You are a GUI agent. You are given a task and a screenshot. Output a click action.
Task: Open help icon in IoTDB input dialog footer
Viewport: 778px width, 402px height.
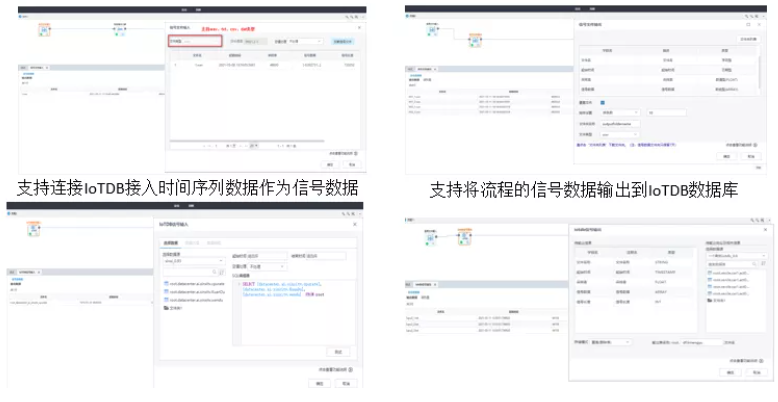pyautogui.click(x=351, y=370)
